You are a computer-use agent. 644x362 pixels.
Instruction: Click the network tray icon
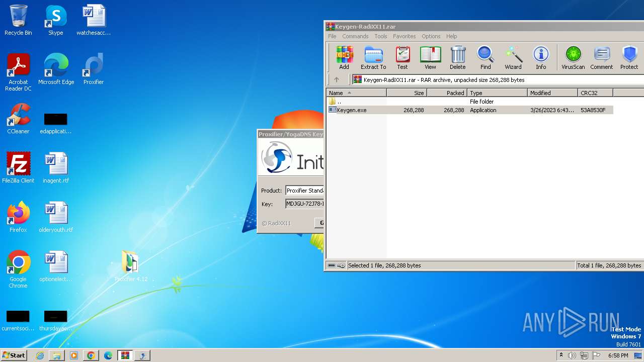(584, 355)
